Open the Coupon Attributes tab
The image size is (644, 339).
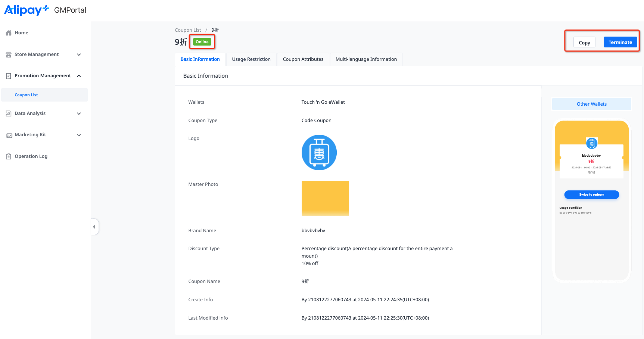(x=303, y=59)
